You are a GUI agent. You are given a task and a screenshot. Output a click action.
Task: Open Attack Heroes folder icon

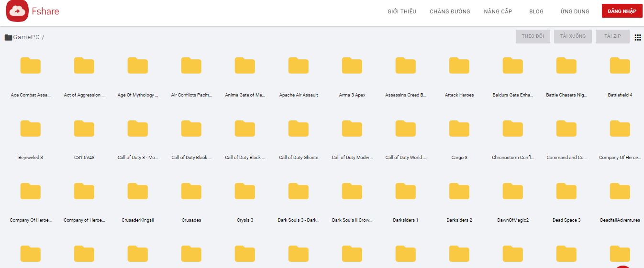459,65
